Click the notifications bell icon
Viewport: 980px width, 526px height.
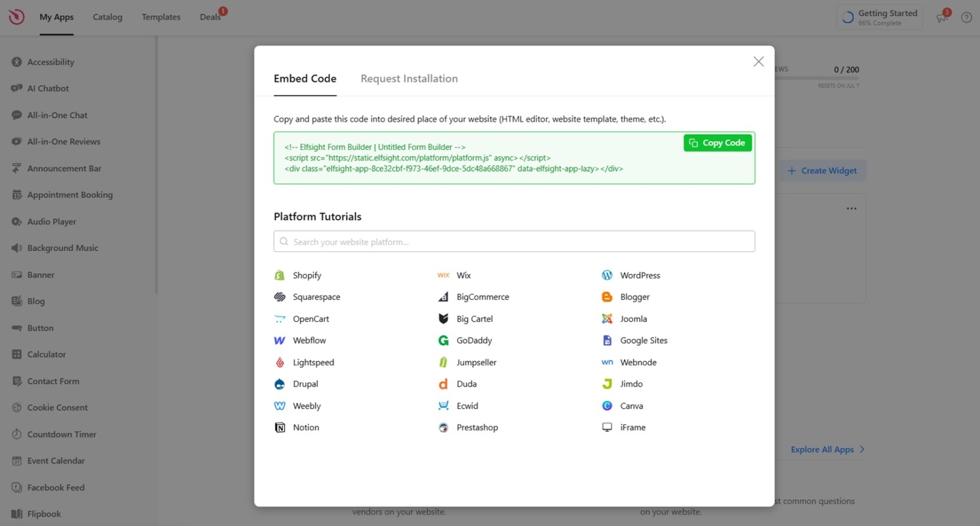[x=942, y=17]
